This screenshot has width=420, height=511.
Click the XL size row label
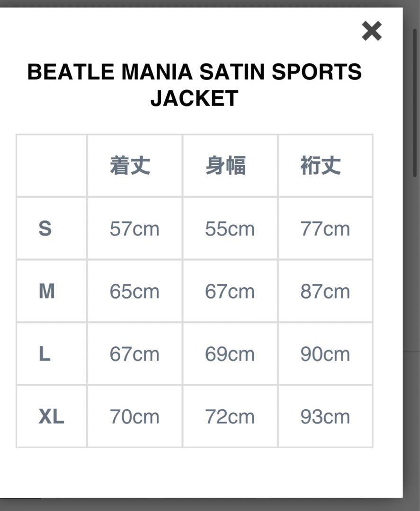coord(51,417)
